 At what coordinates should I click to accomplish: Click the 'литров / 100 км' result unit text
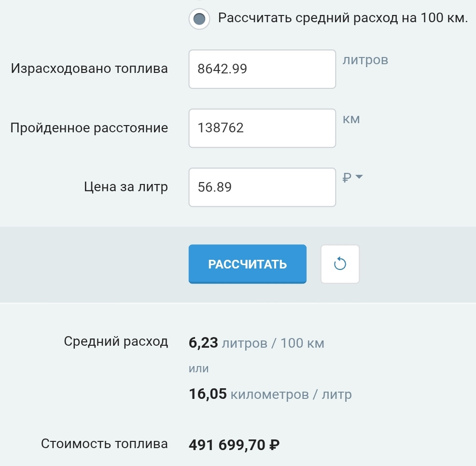coord(273,343)
